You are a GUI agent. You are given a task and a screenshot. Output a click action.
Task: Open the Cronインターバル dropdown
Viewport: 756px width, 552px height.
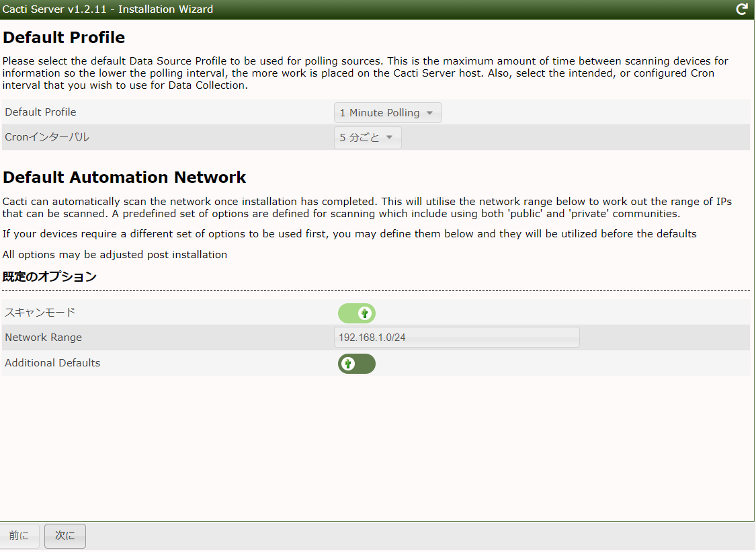coord(368,137)
